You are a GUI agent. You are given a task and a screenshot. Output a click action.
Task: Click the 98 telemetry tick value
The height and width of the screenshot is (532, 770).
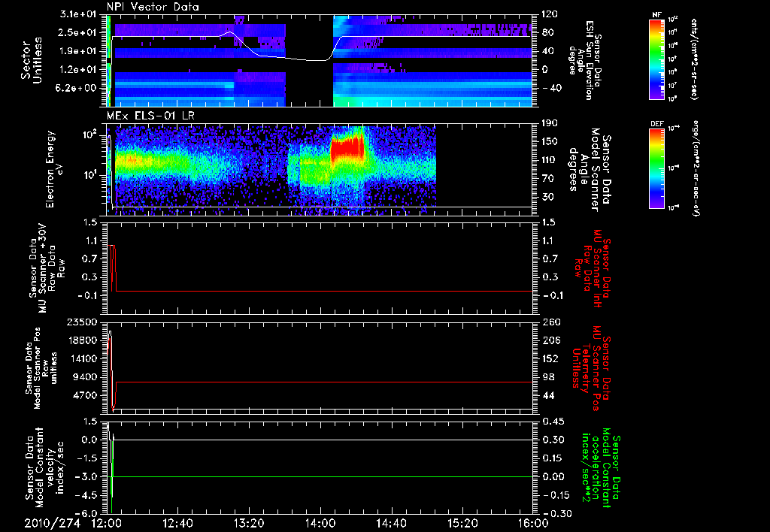tap(547, 377)
